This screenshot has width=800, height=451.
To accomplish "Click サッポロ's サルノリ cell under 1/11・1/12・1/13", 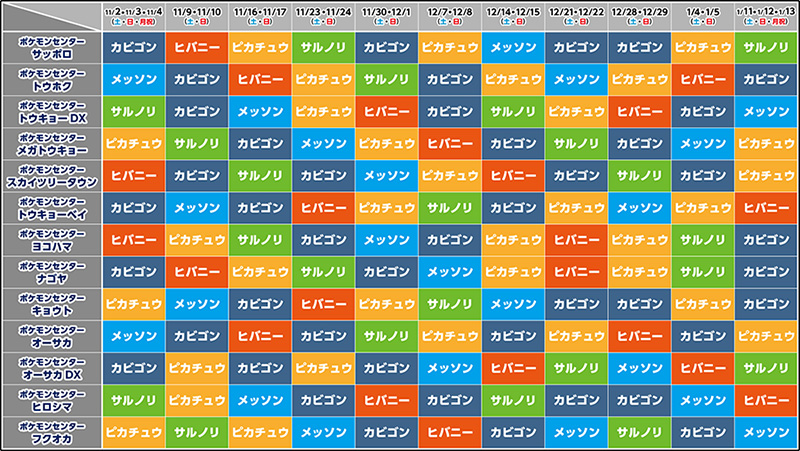I will point(766,47).
